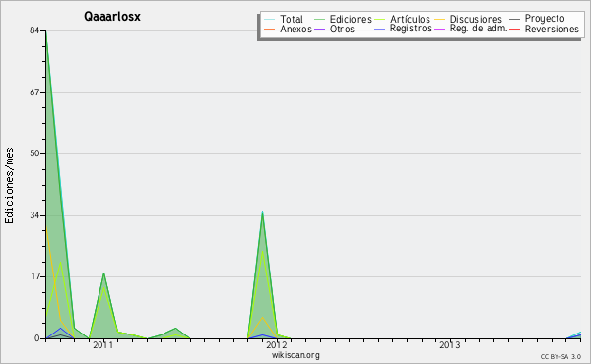
Task: Click the 2011 green peak near 17
Action: click(x=103, y=273)
